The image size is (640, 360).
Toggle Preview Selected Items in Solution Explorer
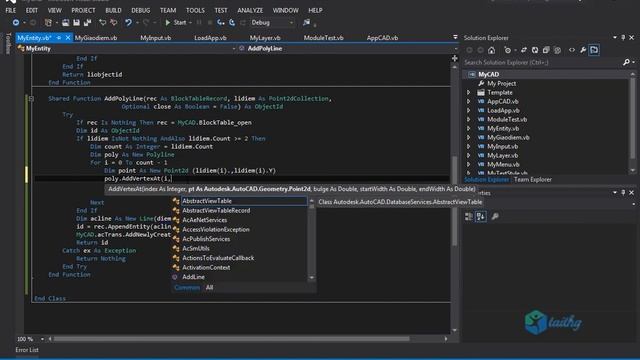tap(594, 50)
